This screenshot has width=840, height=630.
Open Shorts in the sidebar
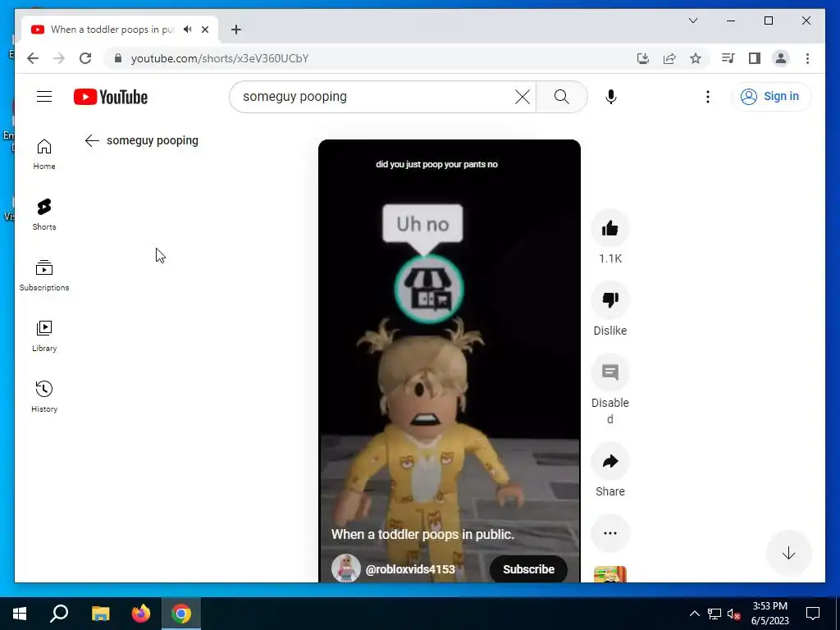[44, 215]
